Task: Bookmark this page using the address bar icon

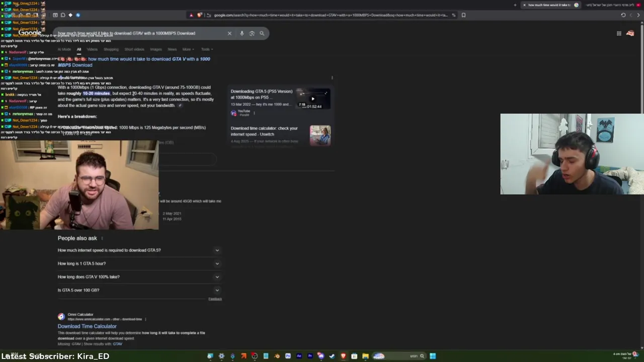Action: click(463, 15)
